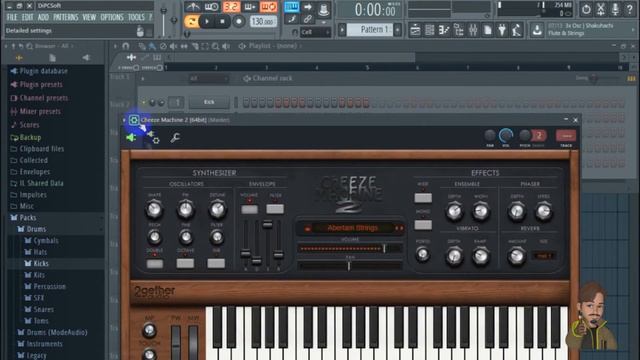Open the FILE menu

point(12,17)
